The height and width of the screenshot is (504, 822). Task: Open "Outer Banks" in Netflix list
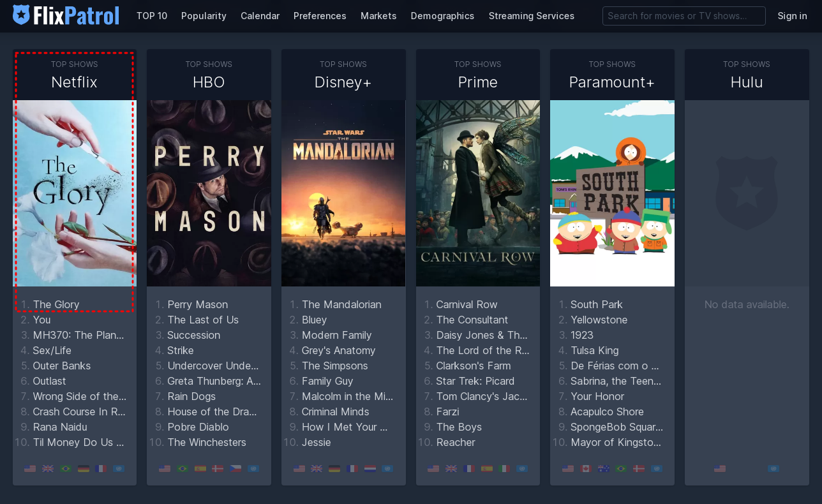tap(62, 366)
